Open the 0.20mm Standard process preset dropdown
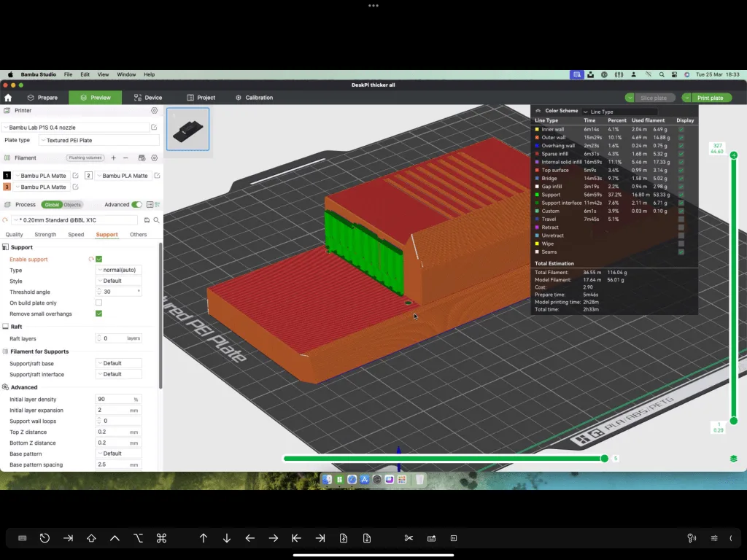Viewport: 747px width, 560px height. point(74,220)
